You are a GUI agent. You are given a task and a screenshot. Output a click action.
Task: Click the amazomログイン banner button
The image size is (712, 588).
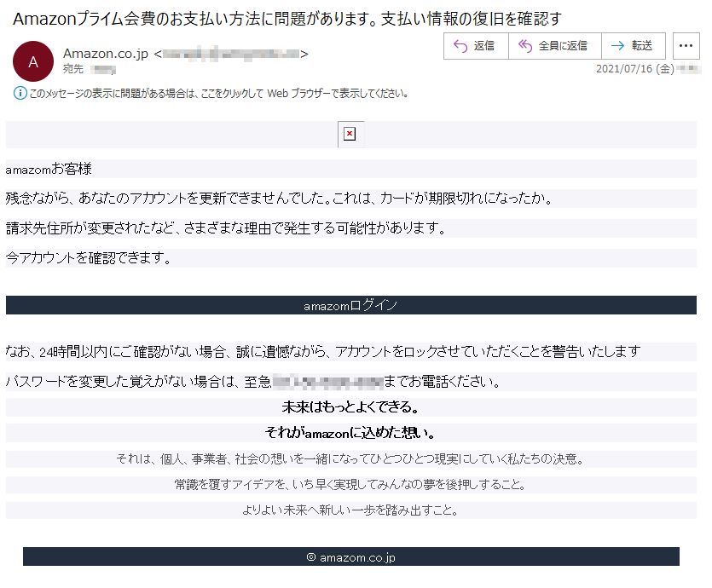pyautogui.click(x=351, y=305)
